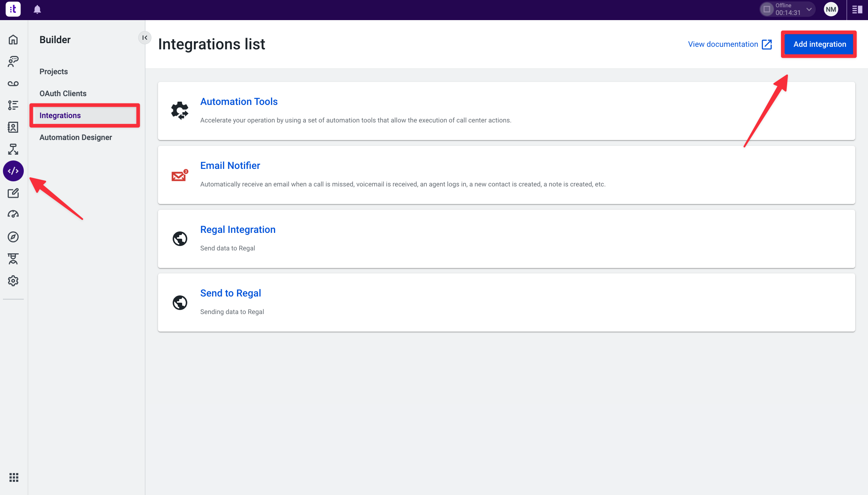Open the Automation Tools integration

pyautogui.click(x=239, y=102)
